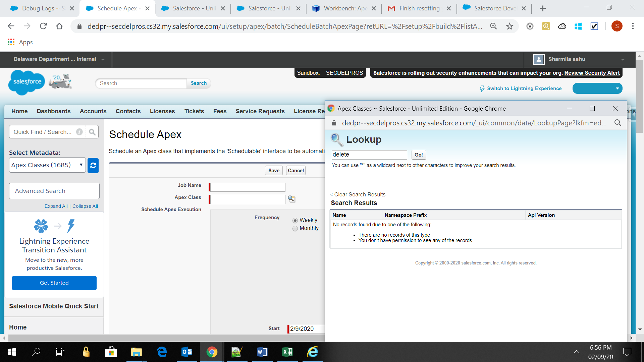Open zoom magnifier in lookup address bar
Image resolution: width=644 pixels, height=362 pixels.
[x=618, y=123]
